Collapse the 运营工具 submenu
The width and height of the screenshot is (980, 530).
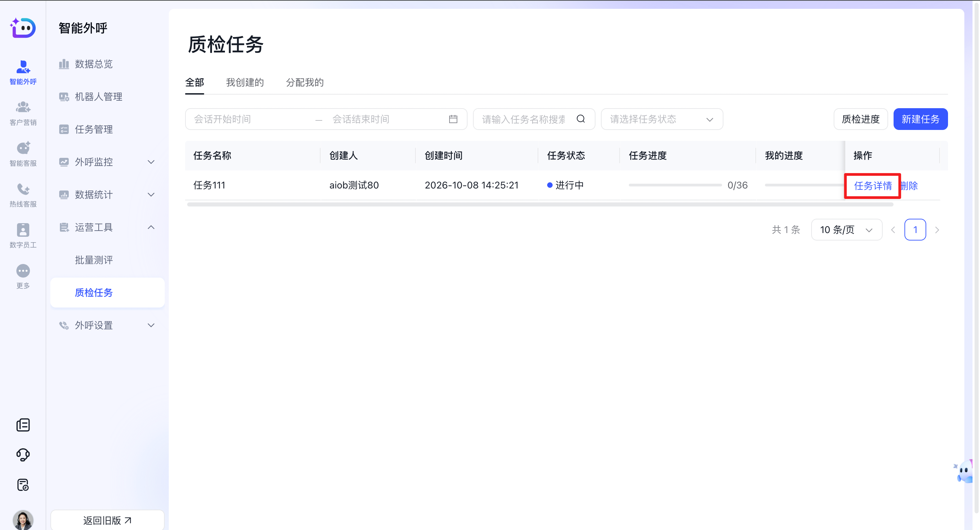point(107,227)
